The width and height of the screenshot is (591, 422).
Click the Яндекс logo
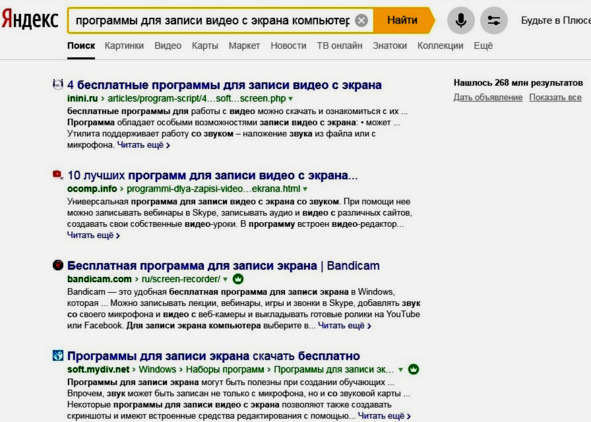pos(30,19)
